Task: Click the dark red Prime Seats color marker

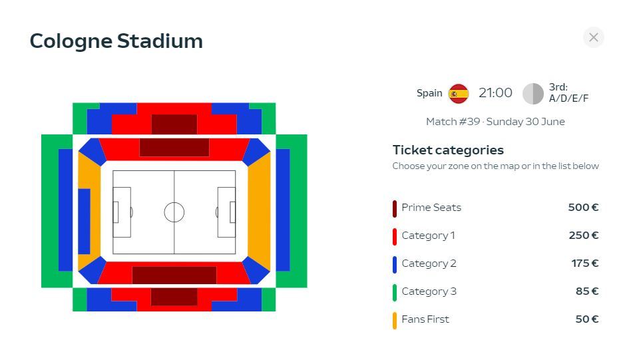Action: (395, 208)
